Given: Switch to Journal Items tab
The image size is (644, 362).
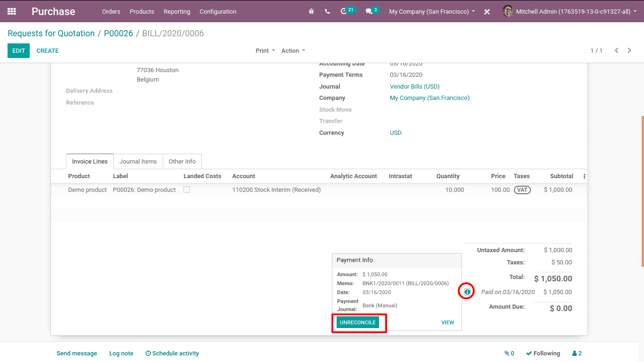Looking at the screenshot, I should pyautogui.click(x=138, y=161).
